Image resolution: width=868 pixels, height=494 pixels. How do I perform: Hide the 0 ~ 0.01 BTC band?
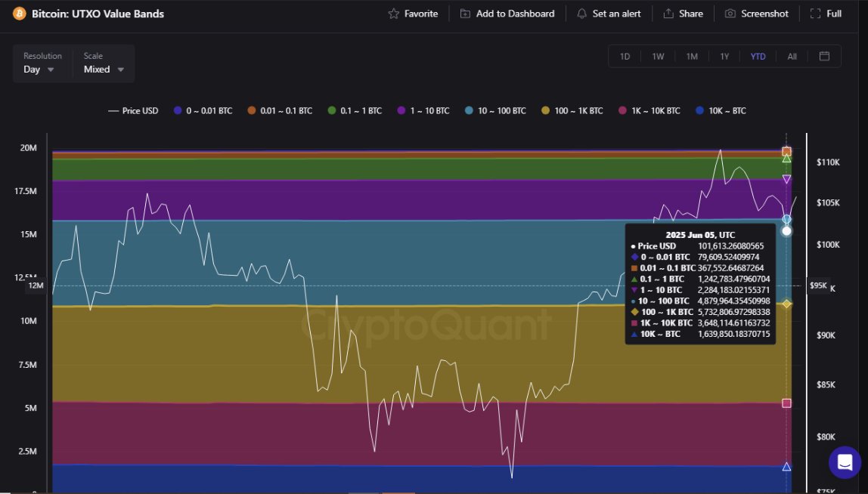tap(202, 110)
